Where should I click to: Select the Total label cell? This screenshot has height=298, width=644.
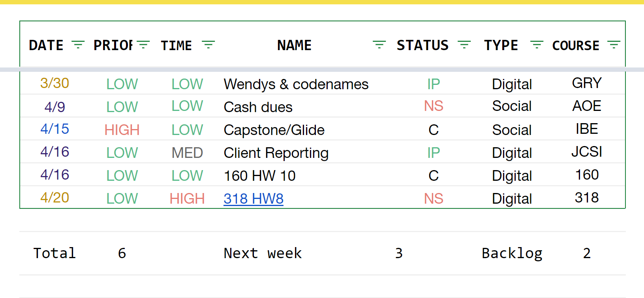(54, 253)
